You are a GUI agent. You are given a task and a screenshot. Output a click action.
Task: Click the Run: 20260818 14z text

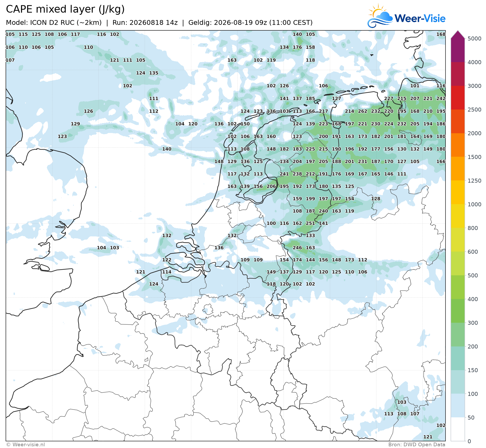tap(145, 23)
